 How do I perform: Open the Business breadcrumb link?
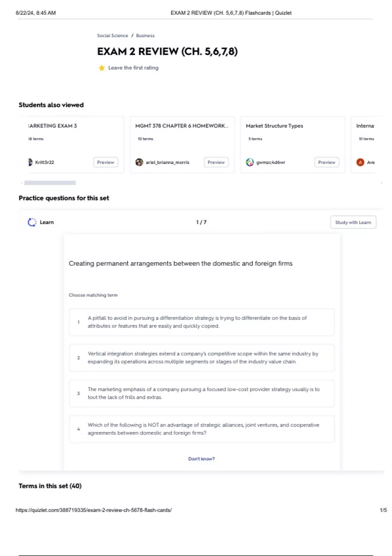145,36
